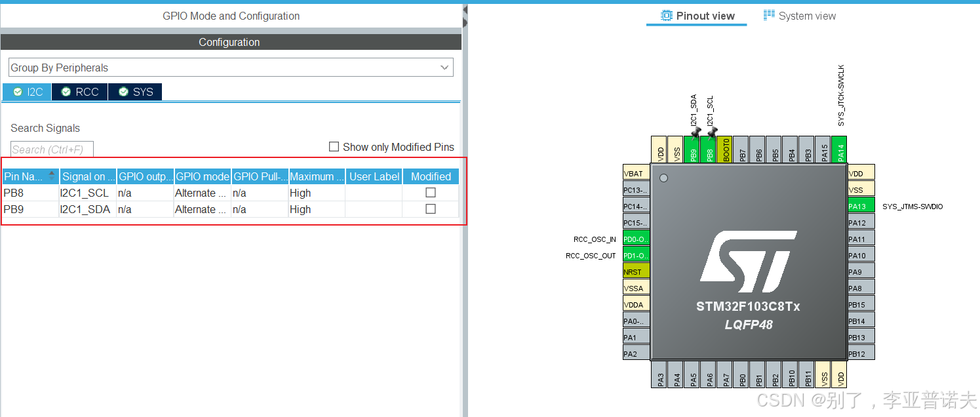Select pin PA11 on the chip

pos(861,239)
